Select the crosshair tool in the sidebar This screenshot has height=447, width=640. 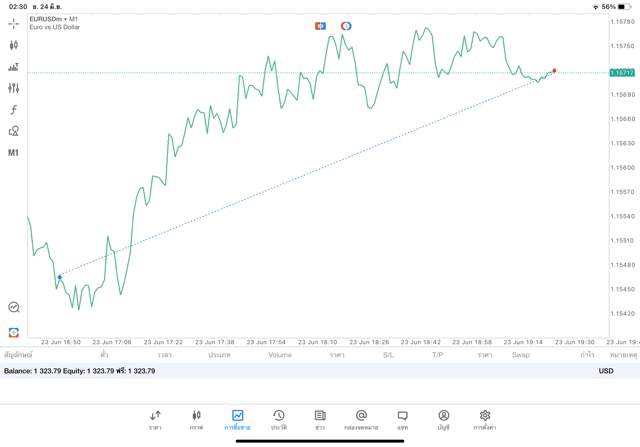pos(14,23)
